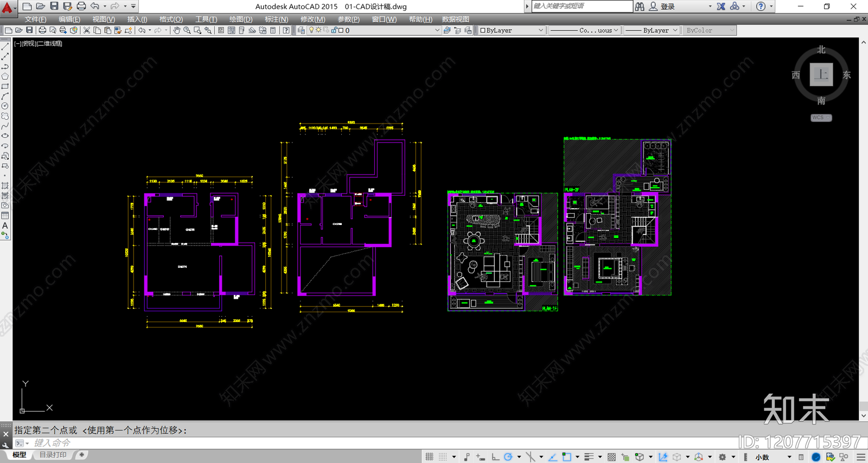Open the 绘图(D) menu

coord(241,19)
